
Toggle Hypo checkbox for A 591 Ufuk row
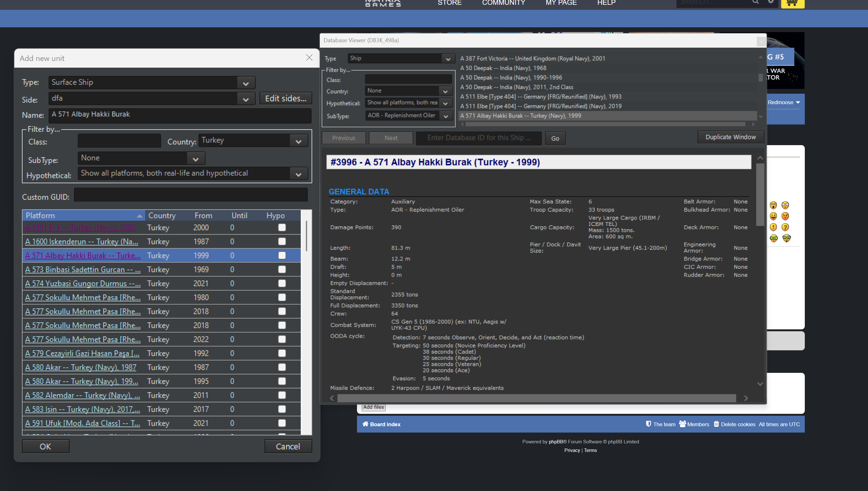(282, 423)
